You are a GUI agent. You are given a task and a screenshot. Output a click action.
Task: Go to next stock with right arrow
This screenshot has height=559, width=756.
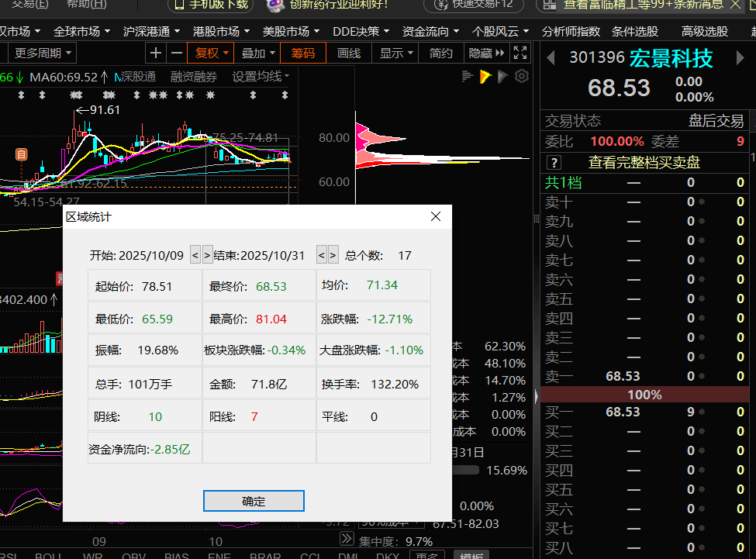coord(740,58)
